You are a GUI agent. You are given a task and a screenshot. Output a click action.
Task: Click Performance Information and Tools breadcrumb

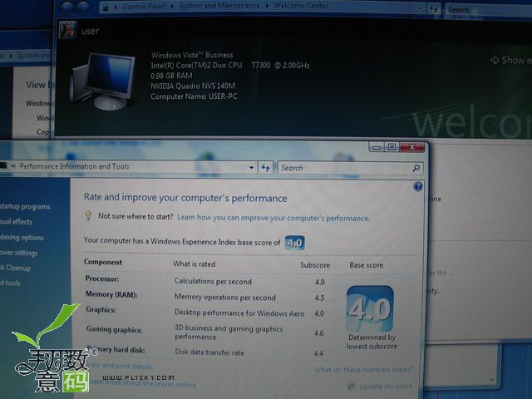(74, 166)
